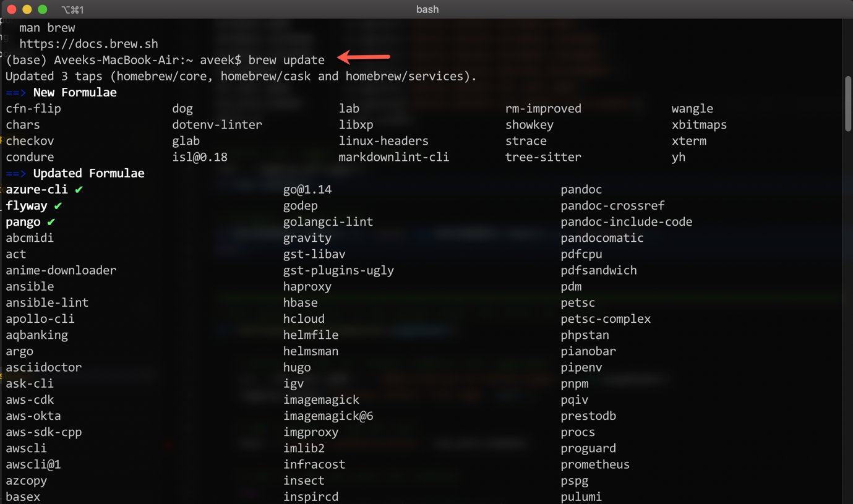Select 'linux-headers' in the new formulae
Viewport: 853px width, 504px height.
384,141
